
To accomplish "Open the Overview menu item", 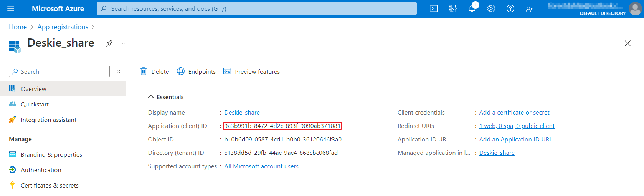I will coord(63,89).
